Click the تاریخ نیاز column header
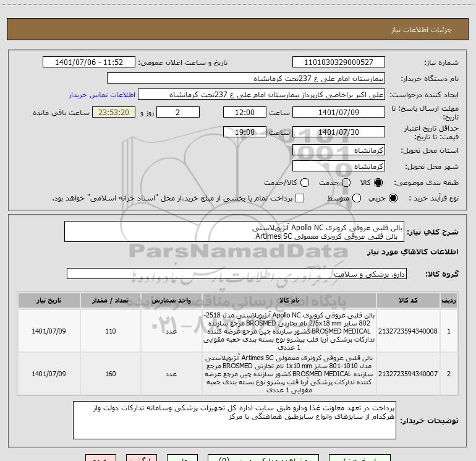The image size is (476, 461). pyautogui.click(x=49, y=301)
